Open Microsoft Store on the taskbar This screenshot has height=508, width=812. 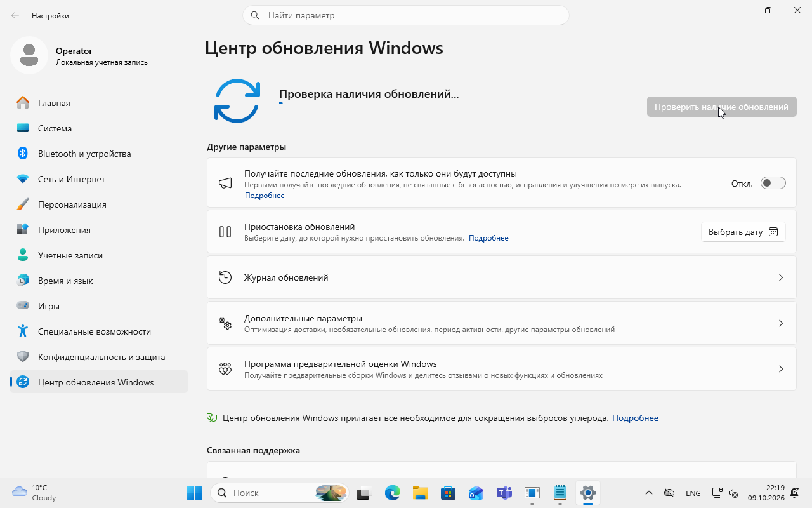[x=449, y=493]
